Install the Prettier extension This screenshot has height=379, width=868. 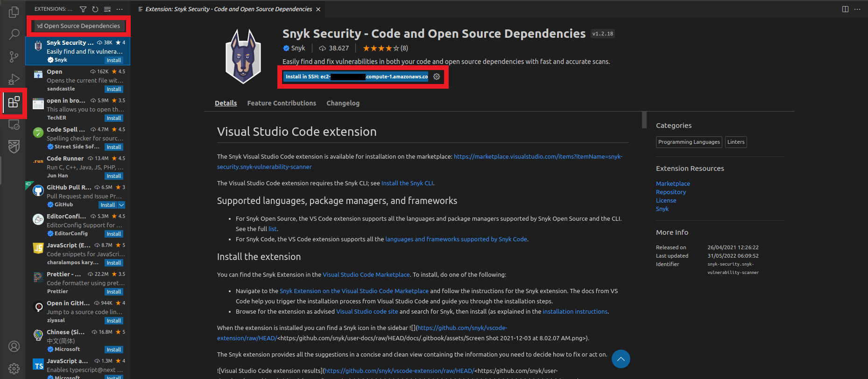[x=114, y=292]
